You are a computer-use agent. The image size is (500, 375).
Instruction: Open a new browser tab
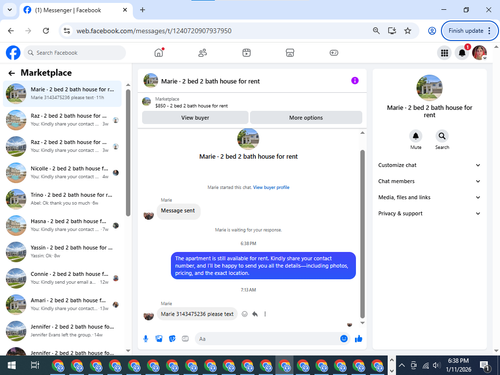142,10
